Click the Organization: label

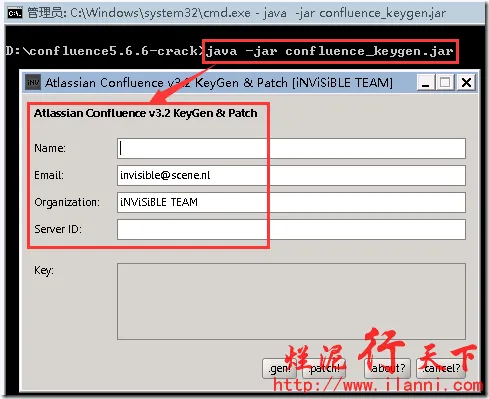(67, 203)
